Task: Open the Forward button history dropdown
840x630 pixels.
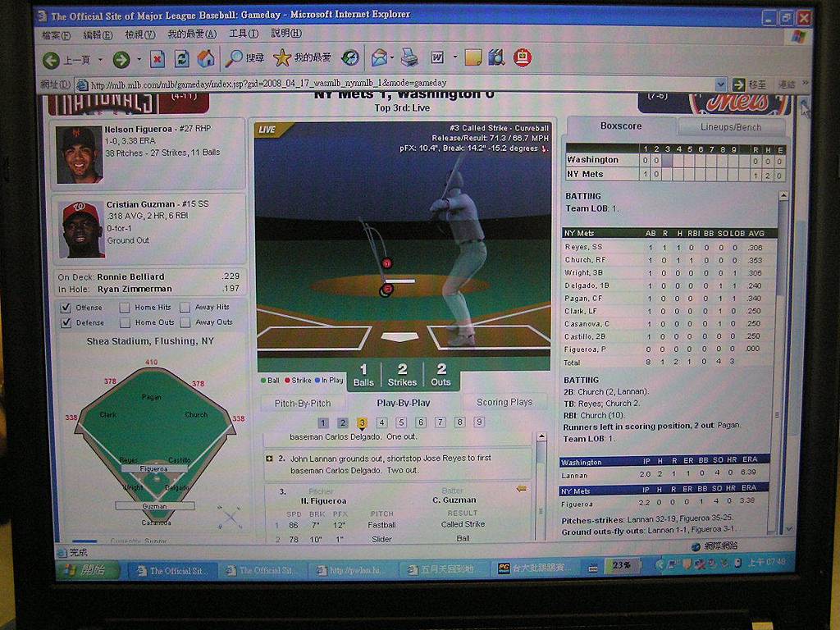Action: tap(139, 59)
